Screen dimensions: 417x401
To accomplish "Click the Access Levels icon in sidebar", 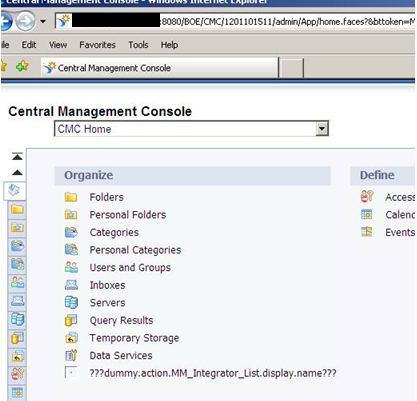I will [17, 374].
